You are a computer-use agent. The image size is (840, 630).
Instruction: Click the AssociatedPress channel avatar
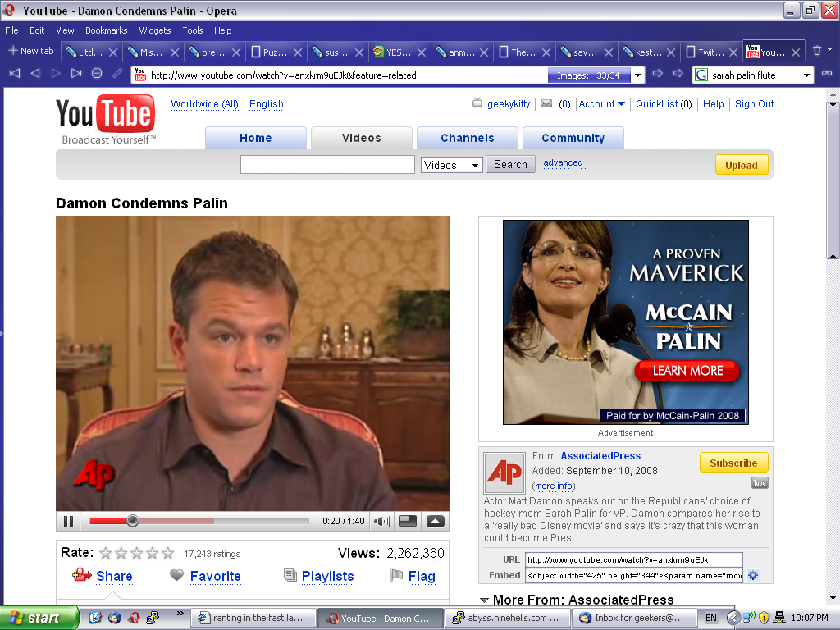[504, 472]
